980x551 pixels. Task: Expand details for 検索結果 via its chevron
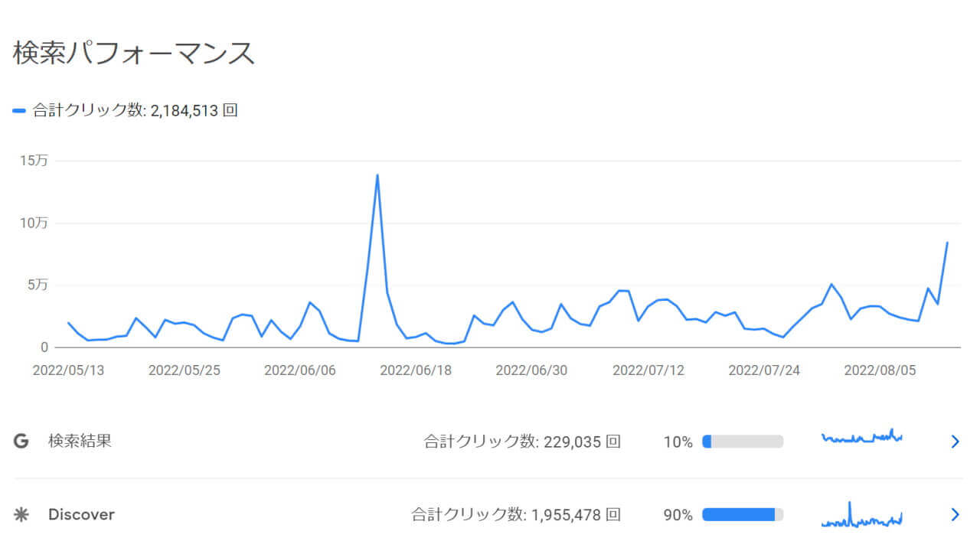[x=954, y=441]
